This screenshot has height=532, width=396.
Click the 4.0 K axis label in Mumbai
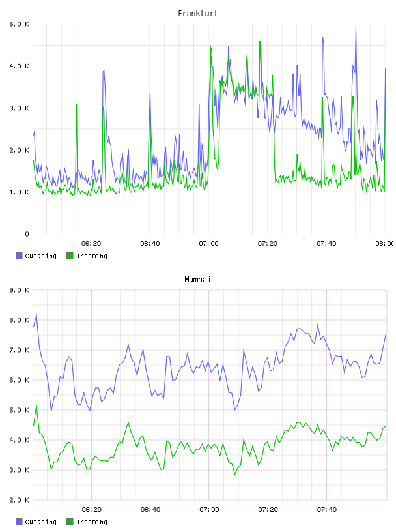(19, 440)
